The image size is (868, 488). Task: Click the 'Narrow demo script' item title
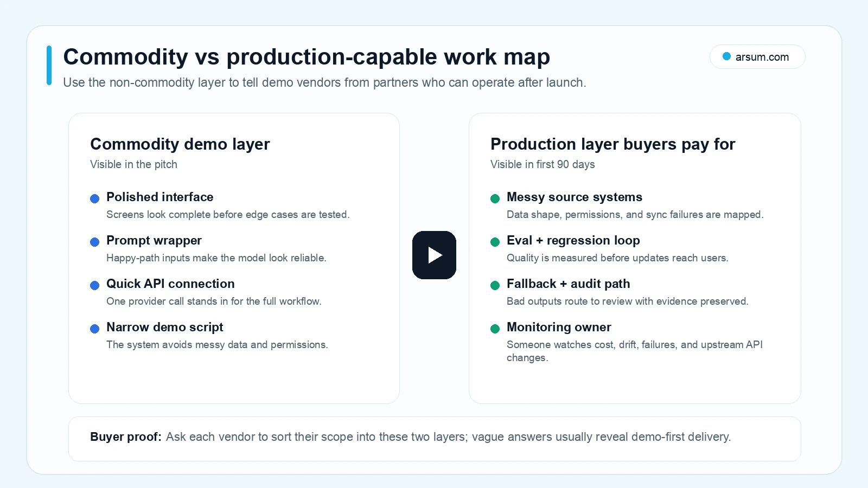tap(165, 327)
